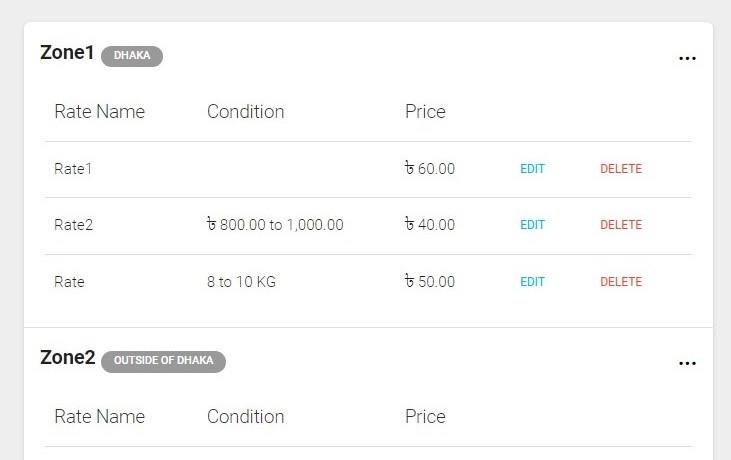Click DELETE for Rate2
The height and width of the screenshot is (460, 731).
[x=621, y=225]
